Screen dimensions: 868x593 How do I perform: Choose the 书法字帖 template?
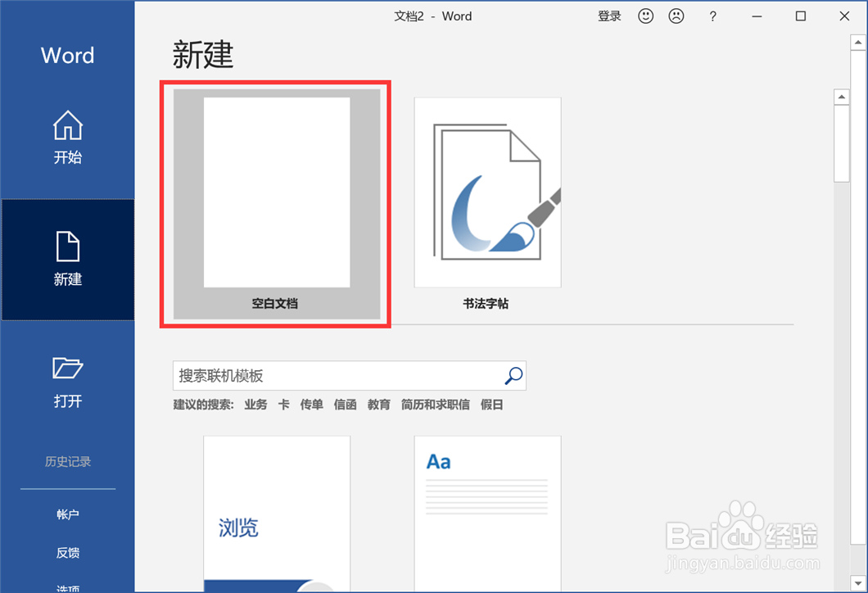click(x=487, y=204)
